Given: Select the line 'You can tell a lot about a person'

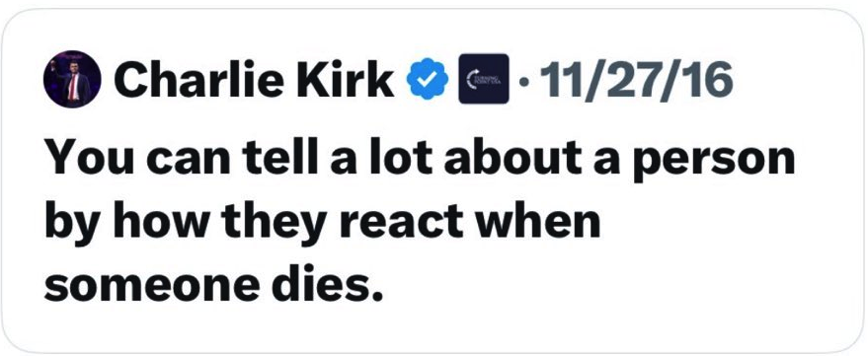Looking at the screenshot, I should [x=420, y=161].
